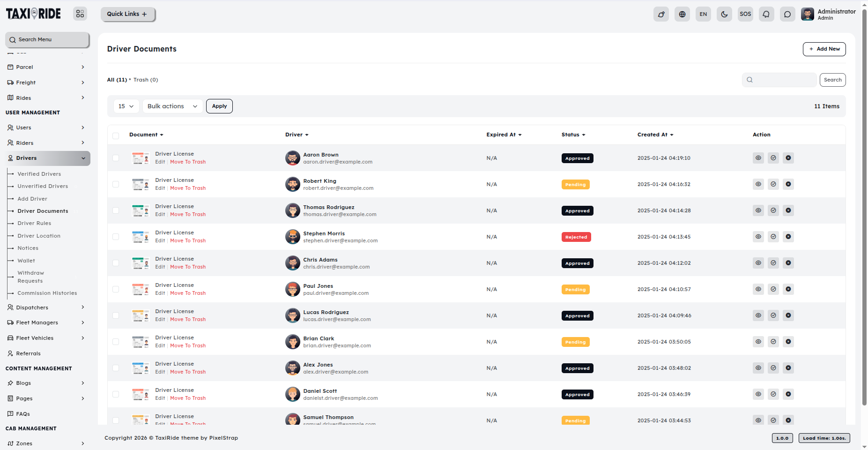
Task: Approve Robert King's document check icon
Action: (x=773, y=184)
